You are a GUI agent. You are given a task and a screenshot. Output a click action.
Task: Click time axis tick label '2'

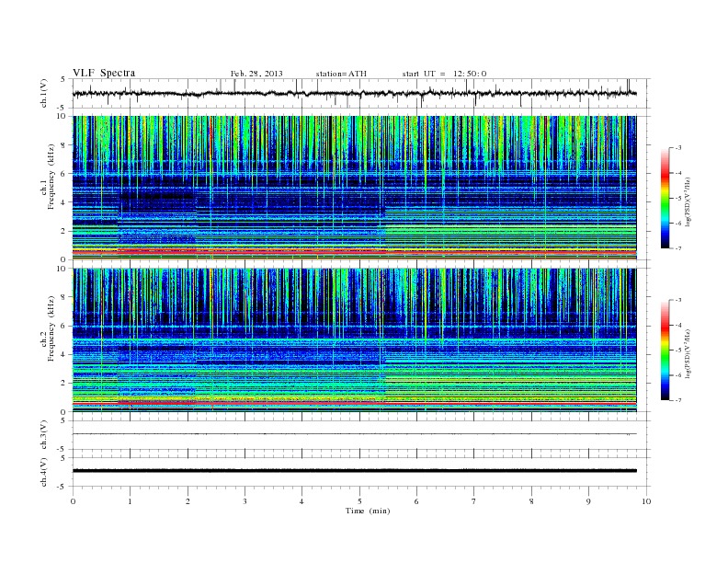point(188,501)
